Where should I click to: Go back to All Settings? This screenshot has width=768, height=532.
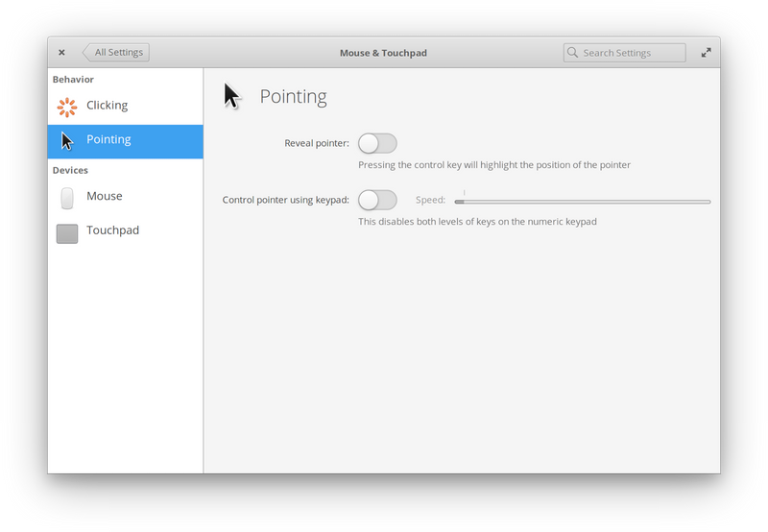click(116, 53)
